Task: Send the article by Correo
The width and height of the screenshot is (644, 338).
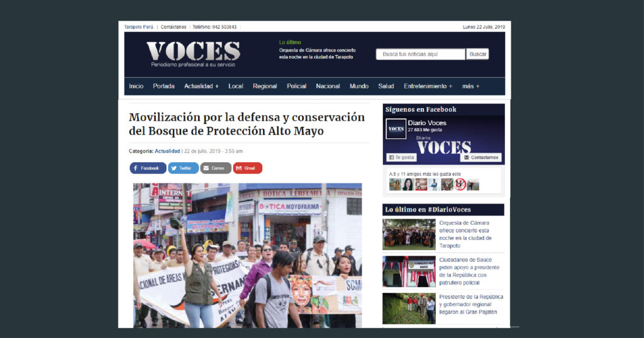Action: click(x=216, y=168)
